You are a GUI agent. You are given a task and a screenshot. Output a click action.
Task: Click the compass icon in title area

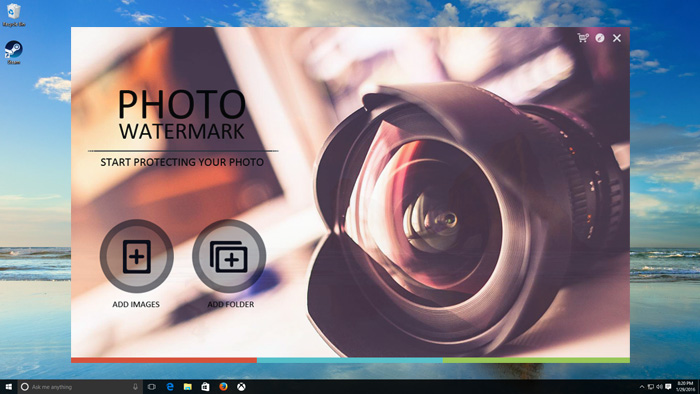pyautogui.click(x=600, y=38)
